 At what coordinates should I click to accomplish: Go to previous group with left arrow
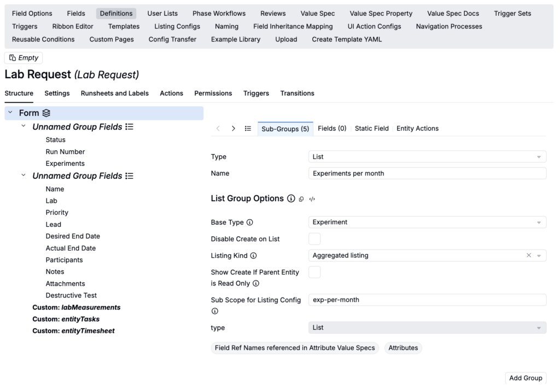(x=218, y=128)
